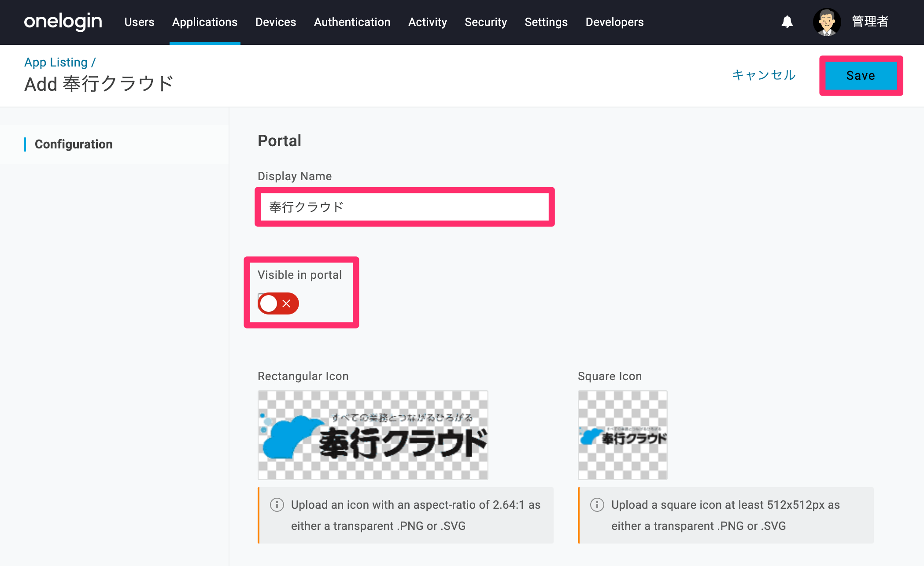Viewport: 924px width, 566px height.
Task: Click the OneLogin logo
Action: (x=63, y=22)
